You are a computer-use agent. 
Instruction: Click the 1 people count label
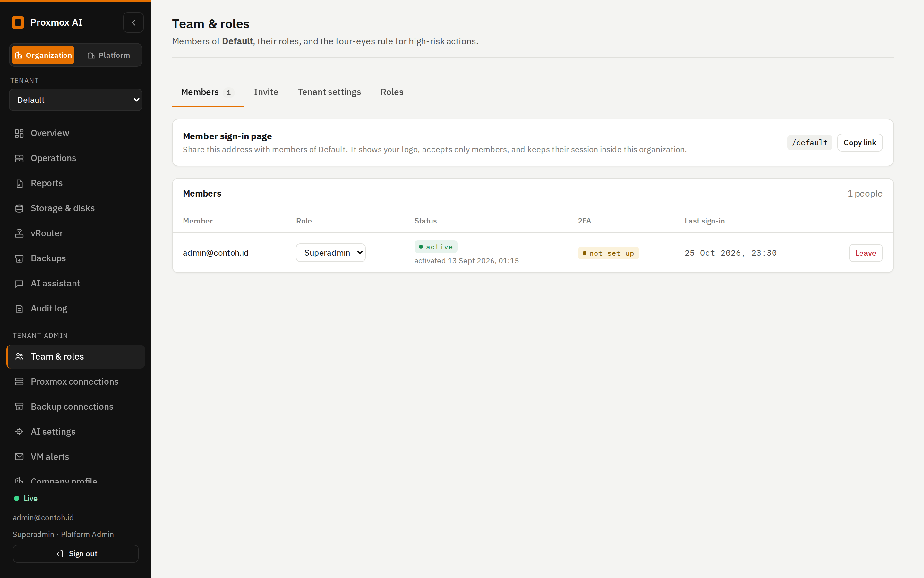point(865,193)
